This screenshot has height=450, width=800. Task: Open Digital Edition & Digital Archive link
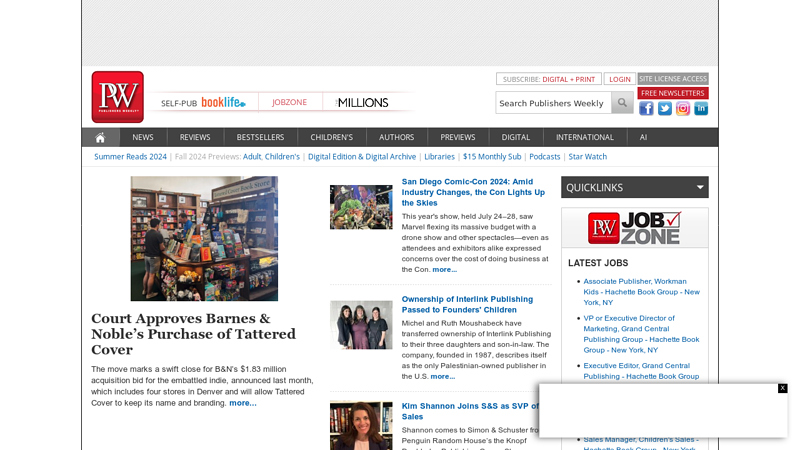[362, 157]
